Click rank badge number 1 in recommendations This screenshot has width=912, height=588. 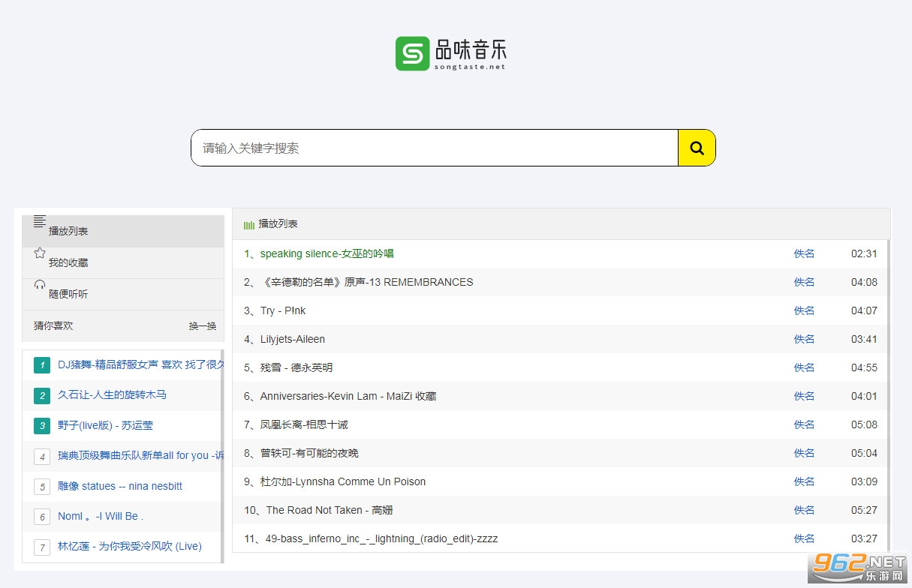pos(42,365)
